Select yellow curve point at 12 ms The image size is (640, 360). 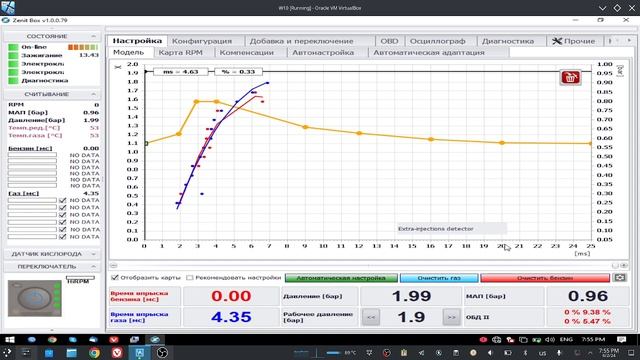pos(359,133)
